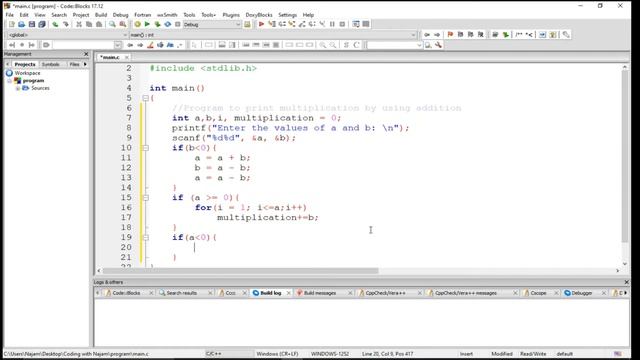Start debugging with the red arrow icon
Viewport: 640px width, 360px height.
click(261, 24)
